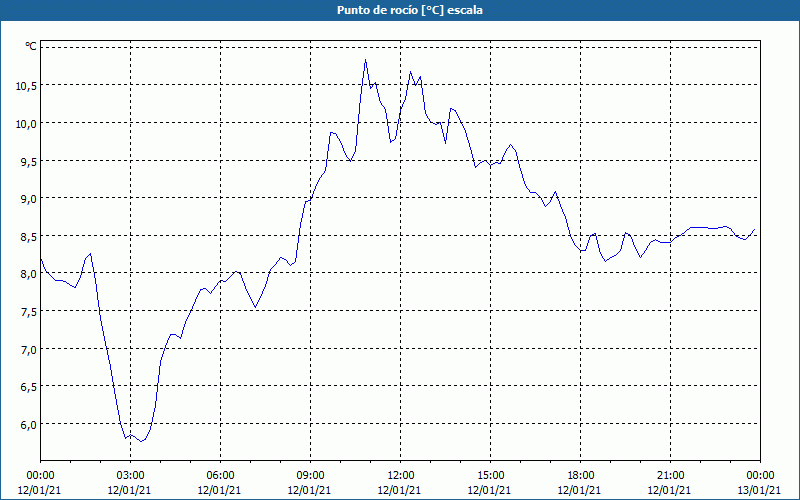Select the 8,5 y-axis value
800x500 pixels.
point(29,236)
